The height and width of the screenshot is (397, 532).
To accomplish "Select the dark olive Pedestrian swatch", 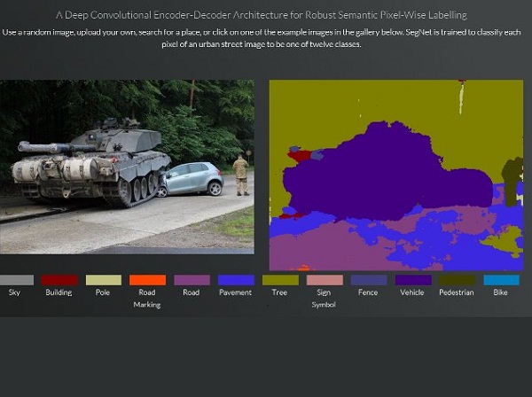I will [458, 280].
